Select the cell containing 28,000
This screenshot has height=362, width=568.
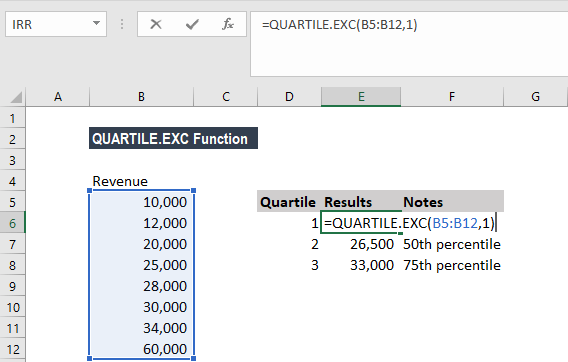141,286
